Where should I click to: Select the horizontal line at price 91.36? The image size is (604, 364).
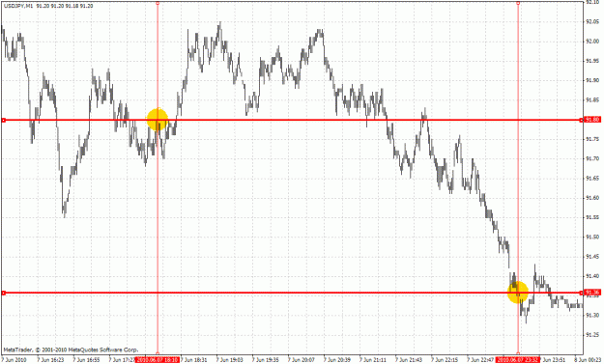click(293, 293)
